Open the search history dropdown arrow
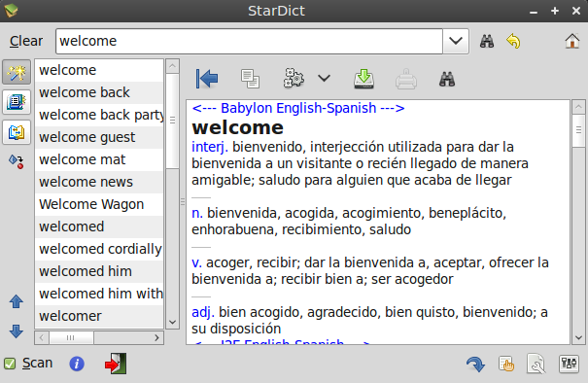This screenshot has width=588, height=383. (x=456, y=41)
